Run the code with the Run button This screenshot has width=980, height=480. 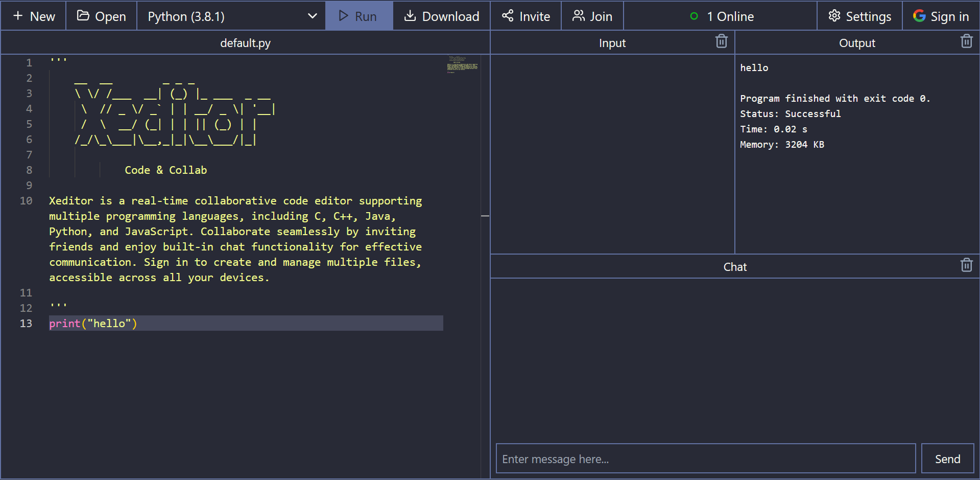(x=359, y=16)
